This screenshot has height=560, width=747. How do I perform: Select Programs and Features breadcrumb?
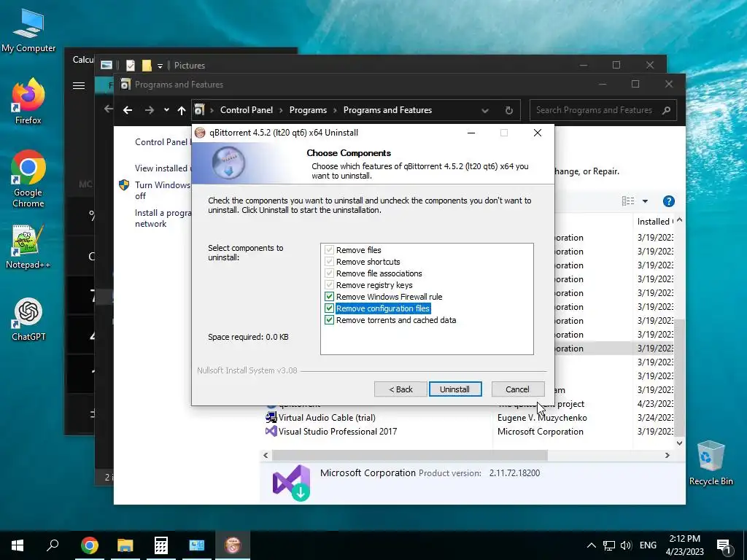387,110
